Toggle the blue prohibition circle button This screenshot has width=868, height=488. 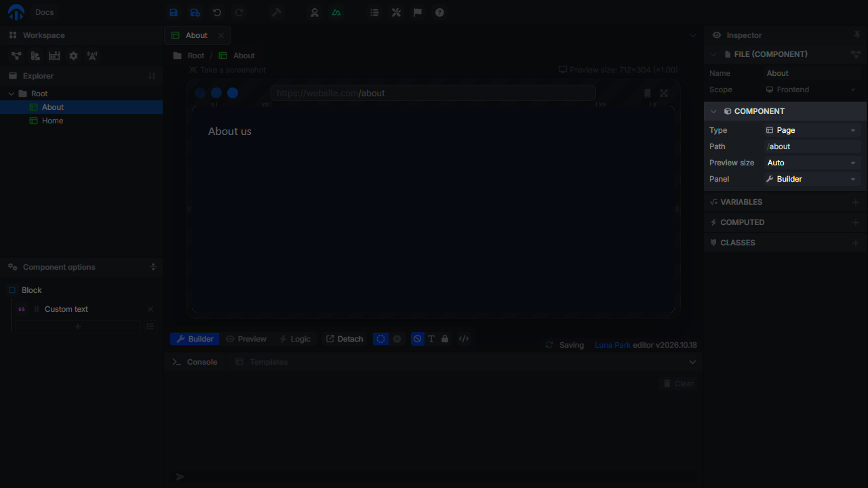tap(417, 339)
